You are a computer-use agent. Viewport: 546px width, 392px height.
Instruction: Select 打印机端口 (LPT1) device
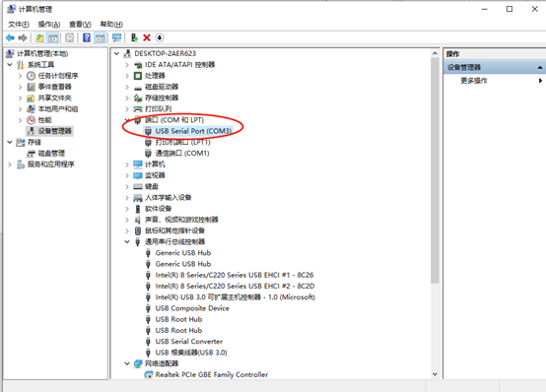point(182,142)
